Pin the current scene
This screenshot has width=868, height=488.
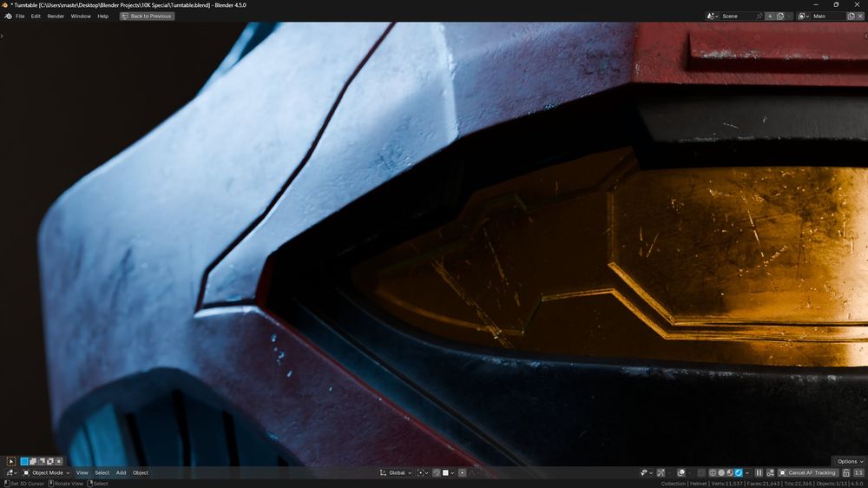(759, 16)
